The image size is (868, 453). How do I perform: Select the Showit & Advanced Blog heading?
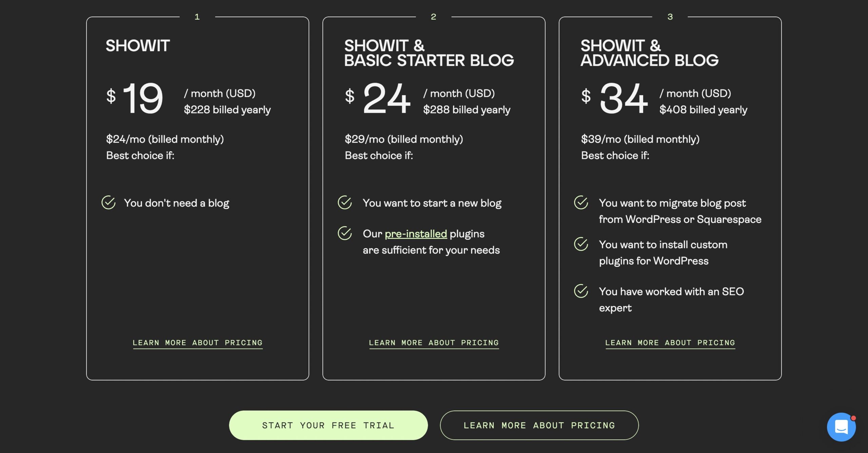click(x=649, y=53)
